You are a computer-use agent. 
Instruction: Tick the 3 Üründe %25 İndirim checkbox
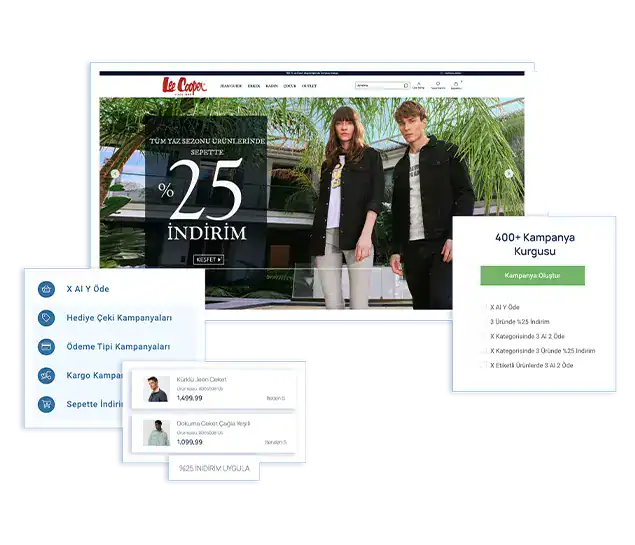485,322
